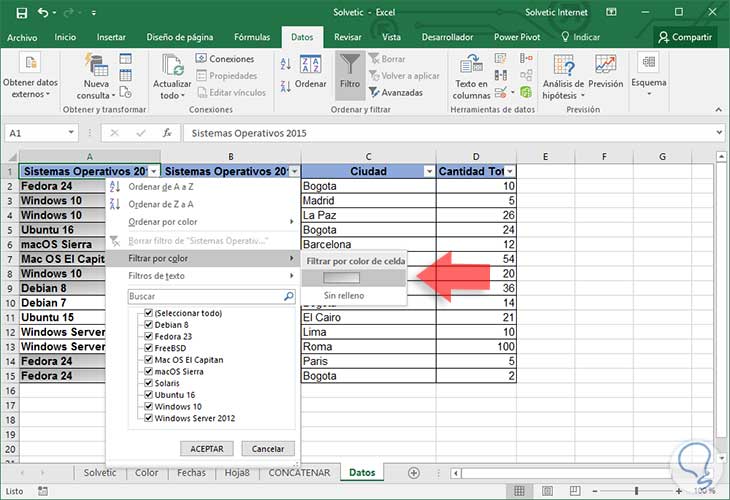Viewport: 730px width, 500px height.
Task: Toggle the Filtro funnel button
Action: [350, 74]
